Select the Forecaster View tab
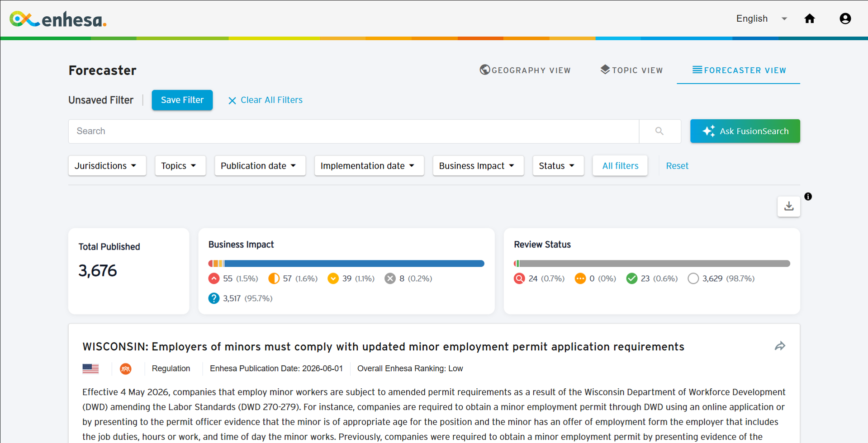This screenshot has width=868, height=443. point(739,70)
